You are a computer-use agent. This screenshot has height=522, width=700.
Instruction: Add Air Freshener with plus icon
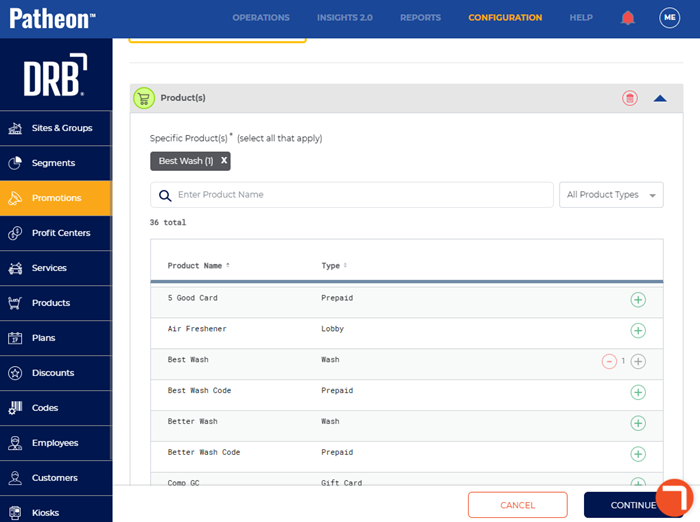(x=638, y=330)
